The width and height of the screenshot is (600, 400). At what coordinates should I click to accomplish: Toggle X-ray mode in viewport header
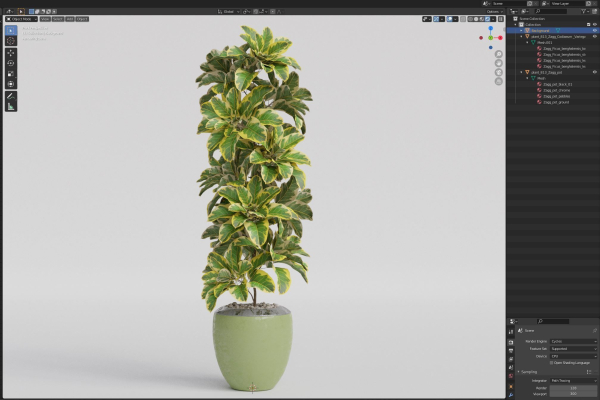click(x=463, y=19)
